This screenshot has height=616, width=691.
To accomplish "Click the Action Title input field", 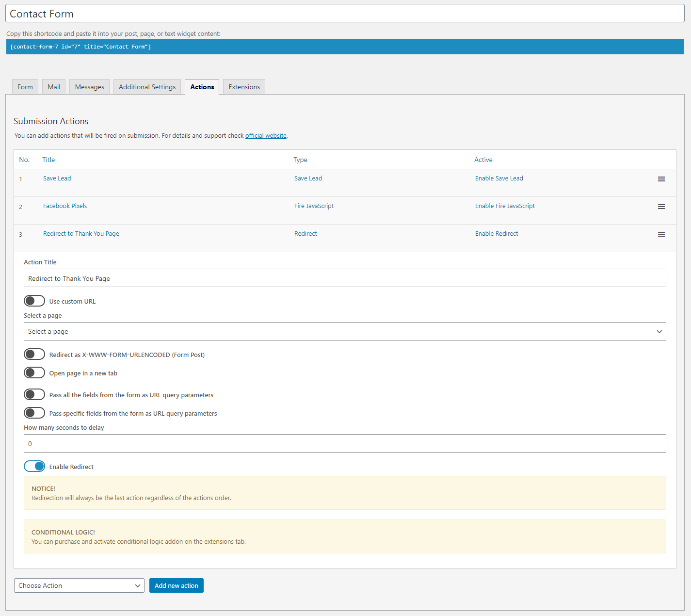I will 345,278.
